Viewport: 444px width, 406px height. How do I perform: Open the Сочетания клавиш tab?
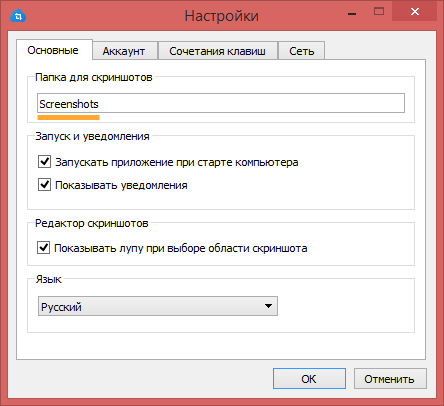coord(217,51)
